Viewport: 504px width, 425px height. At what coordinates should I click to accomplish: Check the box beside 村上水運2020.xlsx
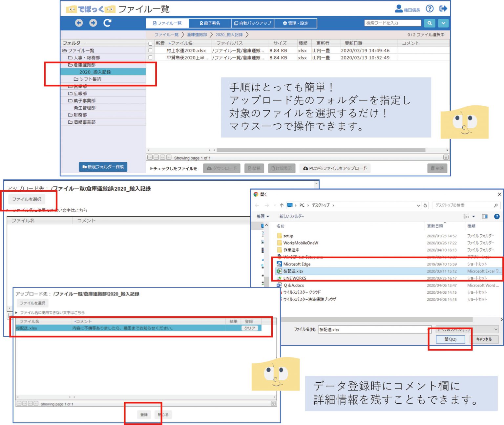pos(150,51)
